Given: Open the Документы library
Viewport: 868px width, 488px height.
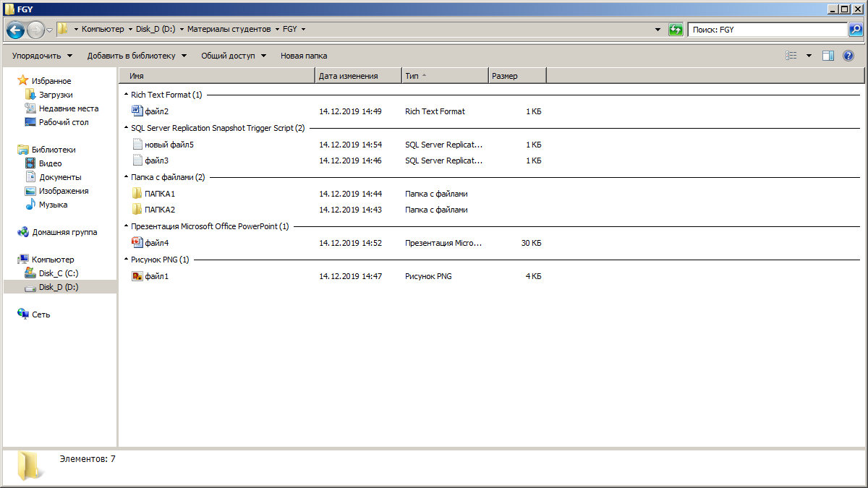Looking at the screenshot, I should (x=60, y=177).
